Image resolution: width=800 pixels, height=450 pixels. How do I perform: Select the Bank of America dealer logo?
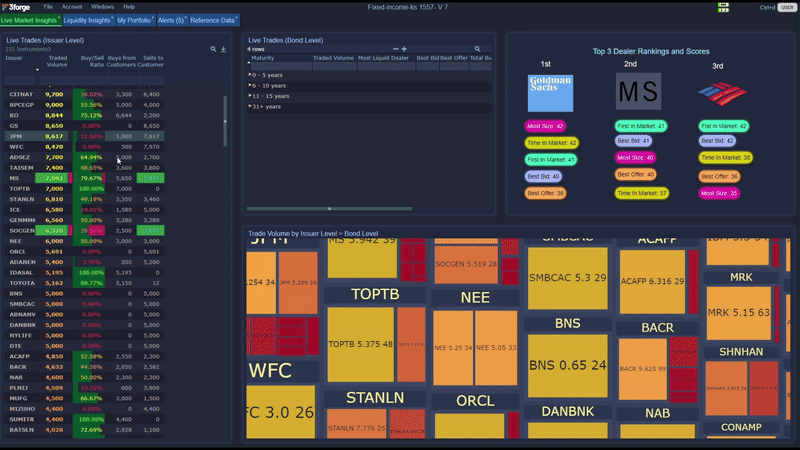click(722, 94)
